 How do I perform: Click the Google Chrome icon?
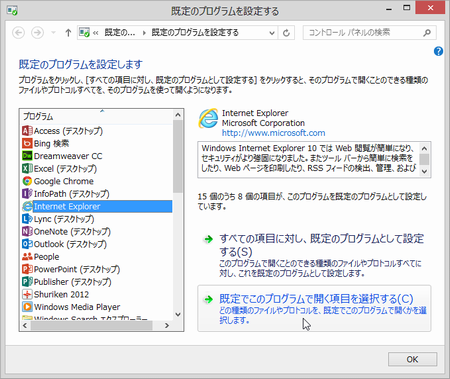(27, 181)
